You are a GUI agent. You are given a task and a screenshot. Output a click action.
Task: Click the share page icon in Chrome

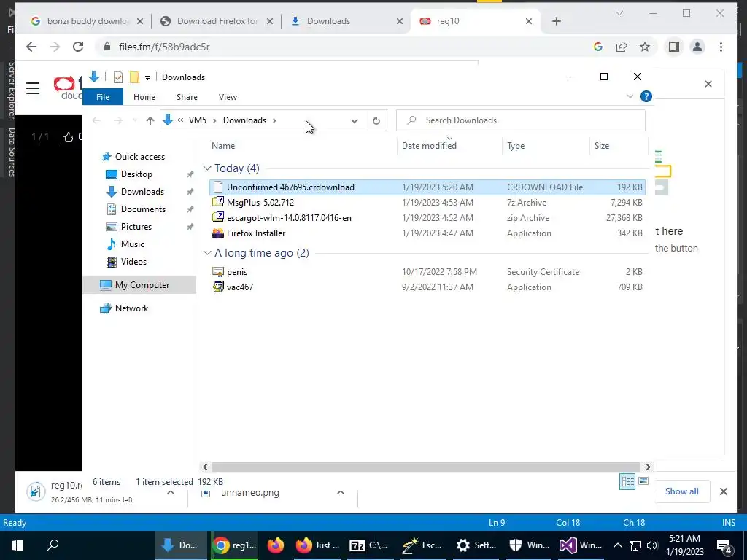[x=622, y=47]
